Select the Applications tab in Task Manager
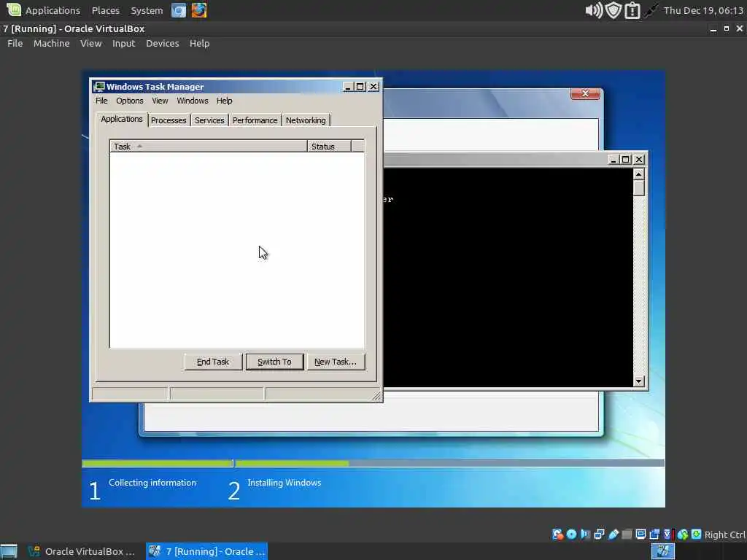This screenshot has width=747, height=560. pos(122,119)
